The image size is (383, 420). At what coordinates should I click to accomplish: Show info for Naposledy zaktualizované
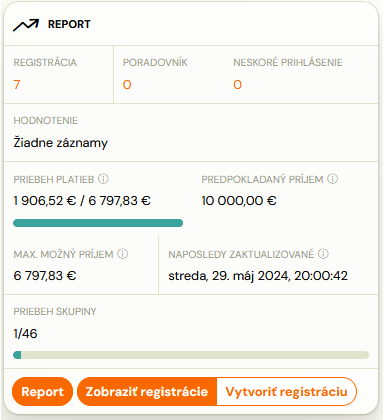323,254
